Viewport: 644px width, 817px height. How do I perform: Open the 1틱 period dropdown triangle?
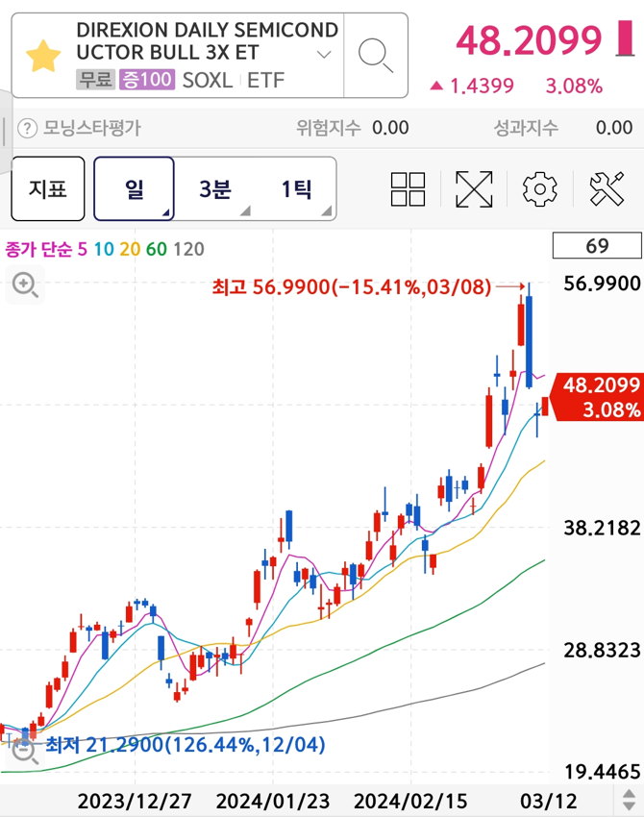click(327, 211)
